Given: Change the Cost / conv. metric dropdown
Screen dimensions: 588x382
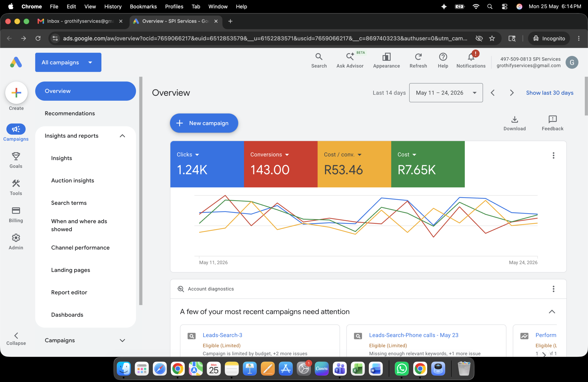Looking at the screenshot, I should coord(343,155).
